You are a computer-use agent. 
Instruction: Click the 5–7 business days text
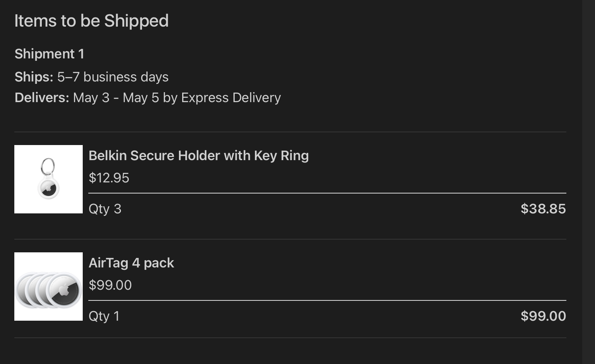click(x=113, y=77)
